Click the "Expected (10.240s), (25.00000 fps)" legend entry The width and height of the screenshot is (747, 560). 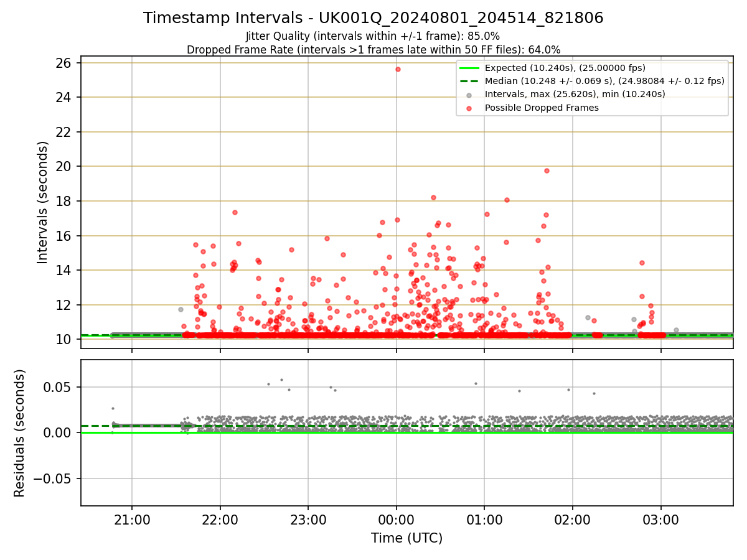565,68
